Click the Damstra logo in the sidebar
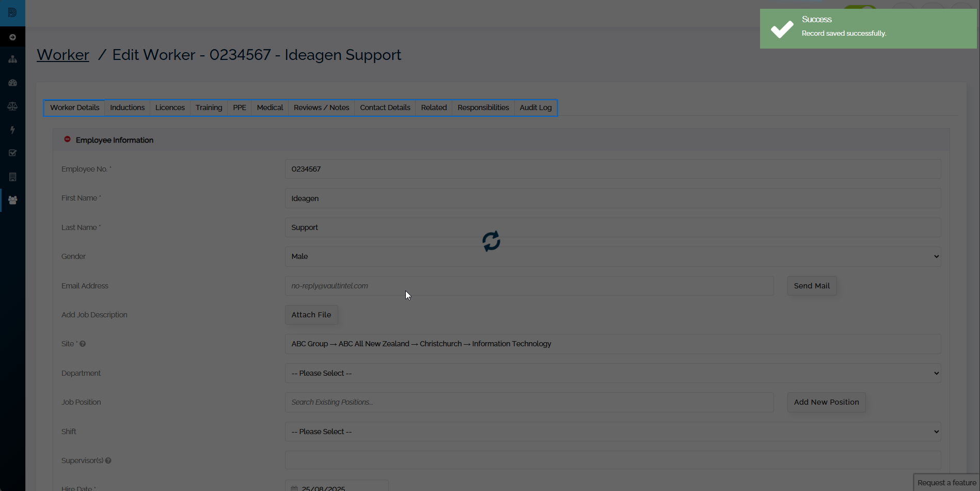This screenshot has width=980, height=491. 12,12
